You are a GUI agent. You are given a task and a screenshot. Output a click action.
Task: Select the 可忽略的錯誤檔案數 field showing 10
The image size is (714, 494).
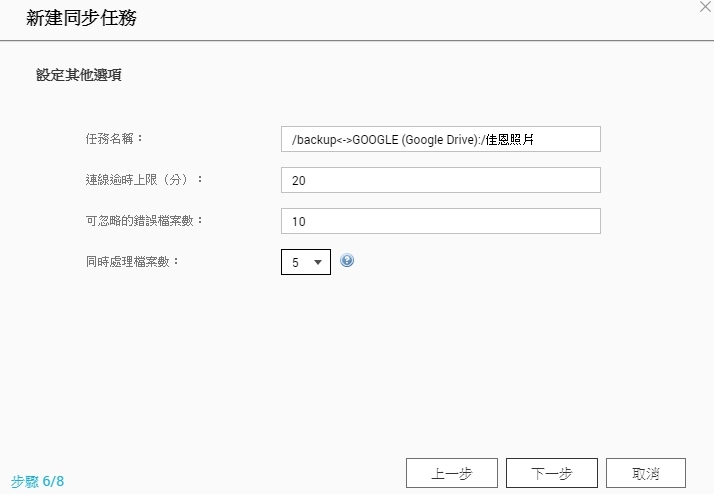[441, 221]
